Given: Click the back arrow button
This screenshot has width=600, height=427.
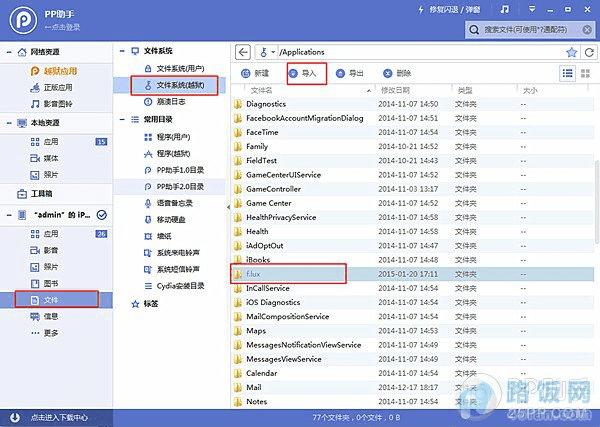Looking at the screenshot, I should tap(243, 52).
